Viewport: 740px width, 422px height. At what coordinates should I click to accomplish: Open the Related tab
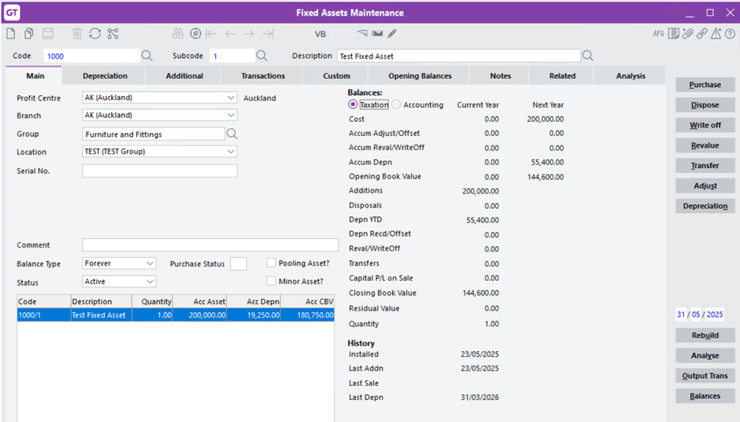[562, 76]
